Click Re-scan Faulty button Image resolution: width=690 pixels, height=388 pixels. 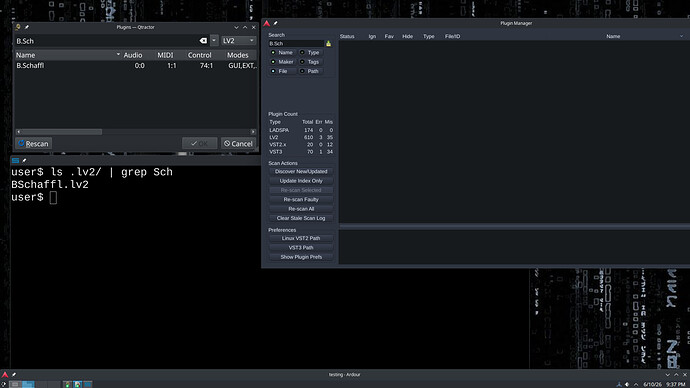301,199
